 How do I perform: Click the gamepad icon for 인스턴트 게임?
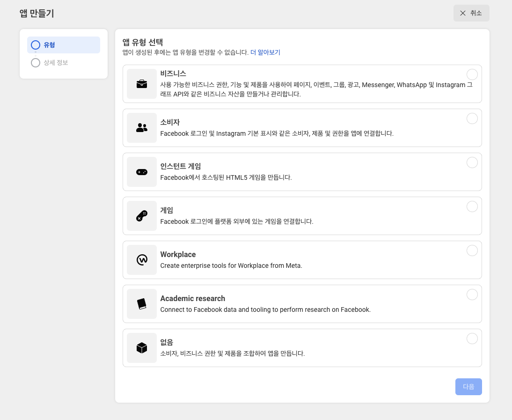click(142, 172)
